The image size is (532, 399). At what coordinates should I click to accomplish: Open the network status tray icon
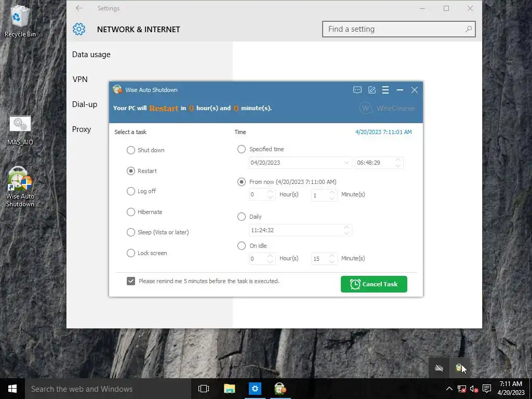(x=461, y=389)
